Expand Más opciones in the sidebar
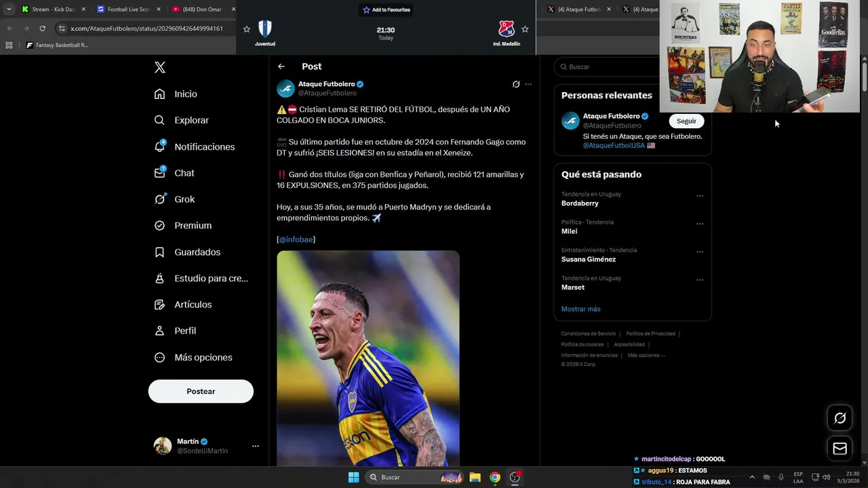 [193, 357]
